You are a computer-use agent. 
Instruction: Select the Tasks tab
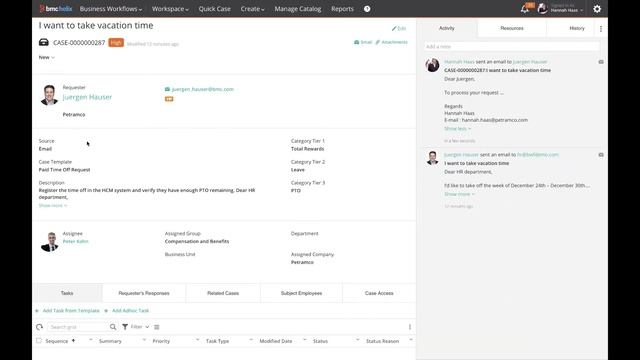[67, 293]
